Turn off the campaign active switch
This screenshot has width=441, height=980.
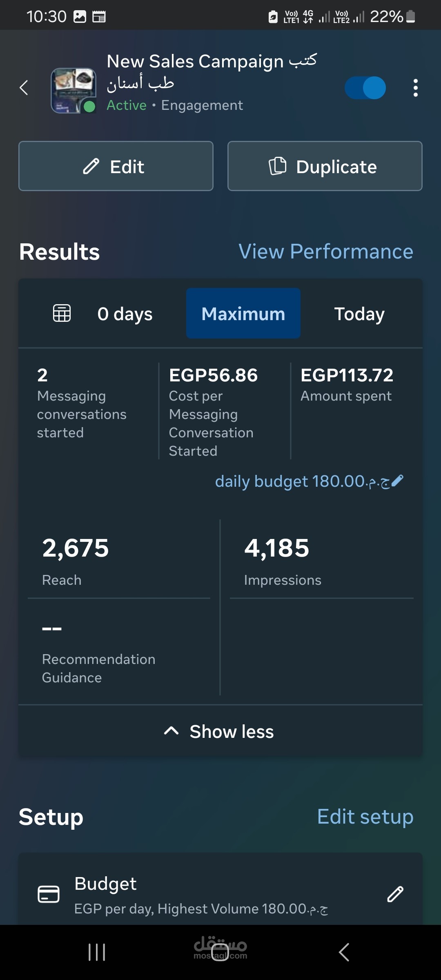click(x=365, y=88)
